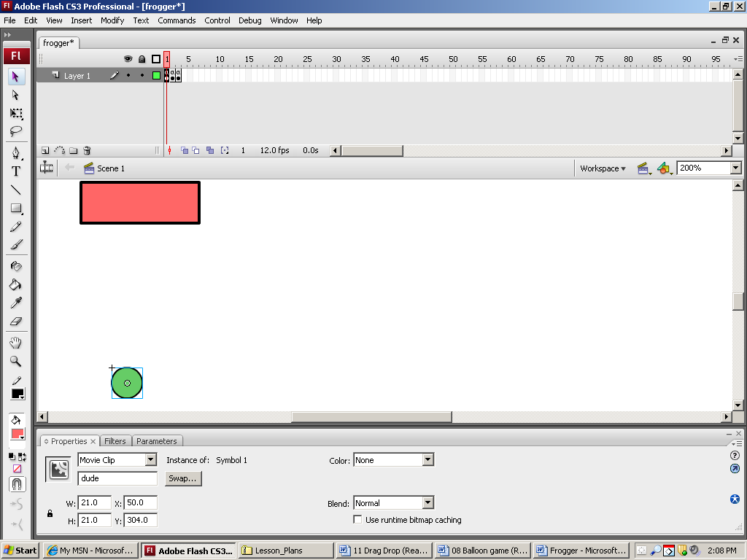This screenshot has width=747, height=560.
Task: Click the Insert Layer icon
Action: [x=45, y=151]
